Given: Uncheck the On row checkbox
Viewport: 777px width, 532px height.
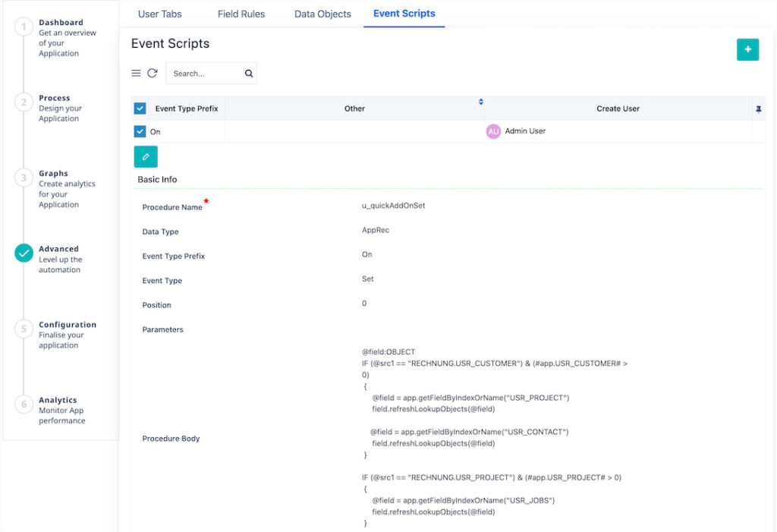Looking at the screenshot, I should (140, 131).
